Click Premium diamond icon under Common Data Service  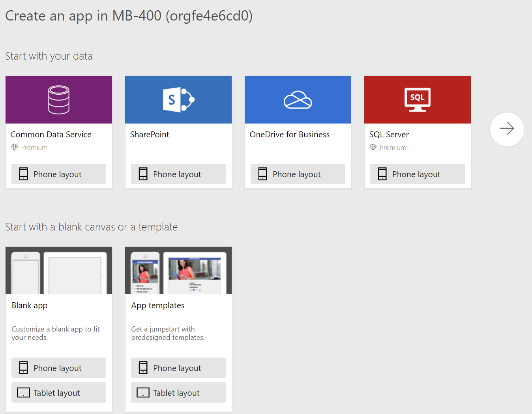(15, 148)
